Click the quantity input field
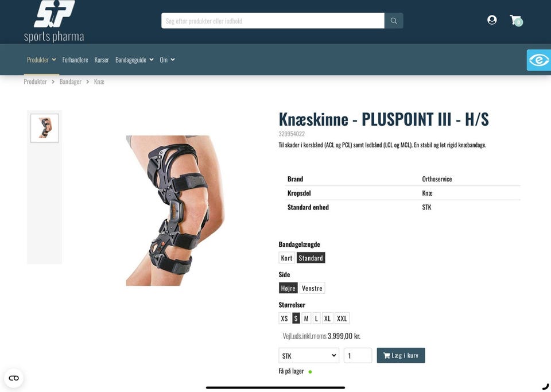Viewport: 551px width, 392px height. (358, 355)
